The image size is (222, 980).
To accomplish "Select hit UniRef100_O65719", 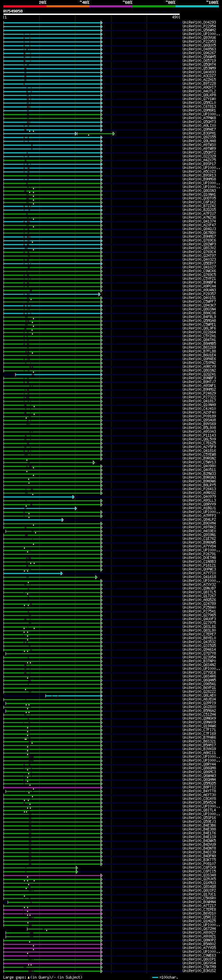I will [199, 60].
